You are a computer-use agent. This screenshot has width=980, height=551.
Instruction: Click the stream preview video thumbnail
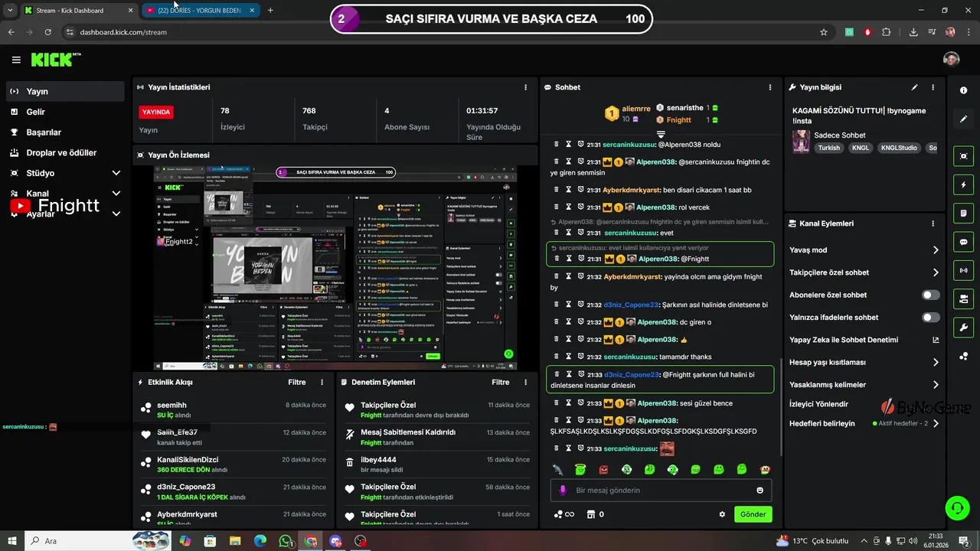pyautogui.click(x=335, y=268)
